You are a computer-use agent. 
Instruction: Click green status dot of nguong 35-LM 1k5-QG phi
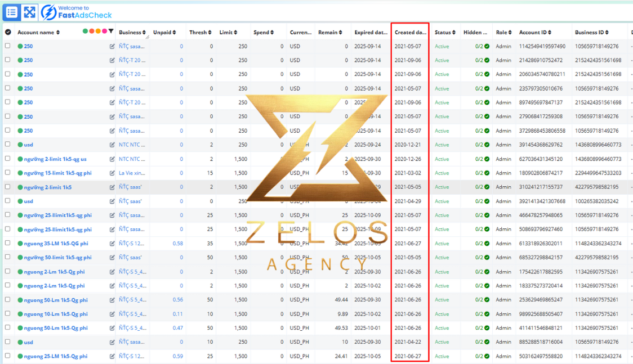[x=20, y=244]
